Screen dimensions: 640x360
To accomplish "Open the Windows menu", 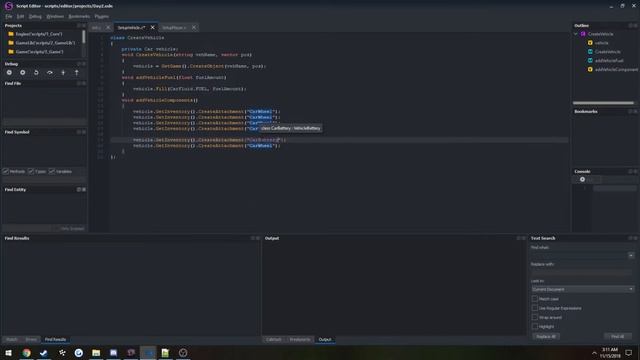I will point(55,16).
